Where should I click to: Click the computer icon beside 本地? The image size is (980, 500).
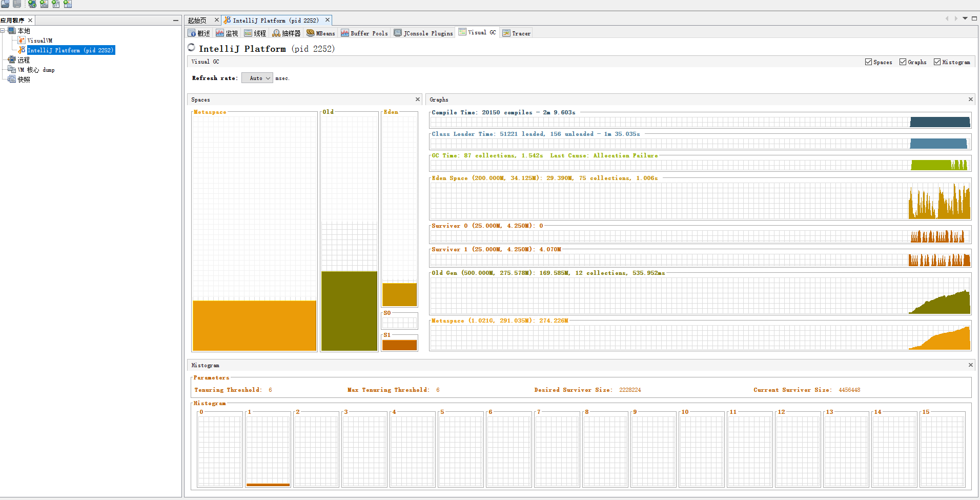click(x=12, y=31)
